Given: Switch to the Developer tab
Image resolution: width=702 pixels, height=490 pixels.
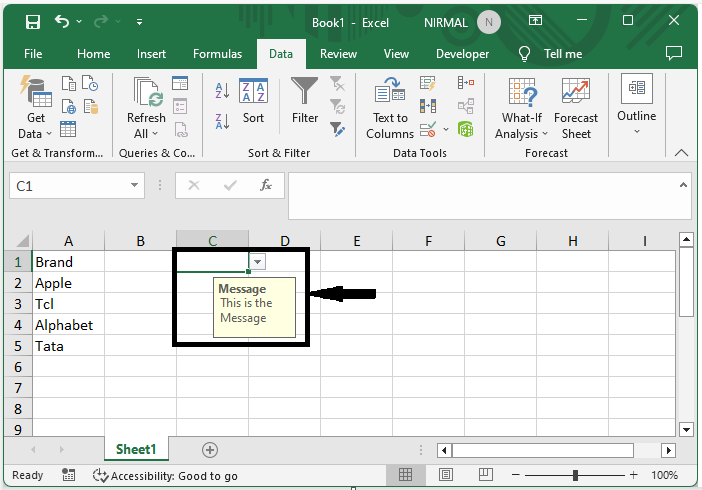Looking at the screenshot, I should (462, 54).
